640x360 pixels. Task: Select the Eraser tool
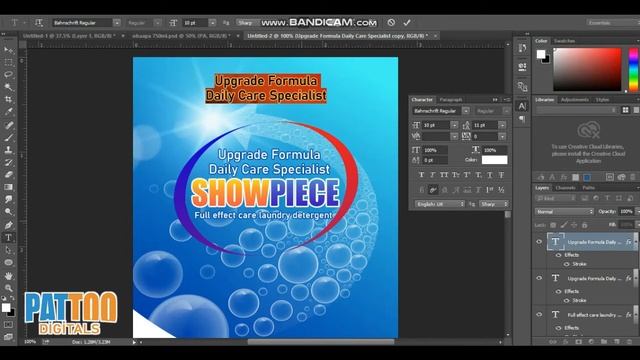[x=8, y=175]
